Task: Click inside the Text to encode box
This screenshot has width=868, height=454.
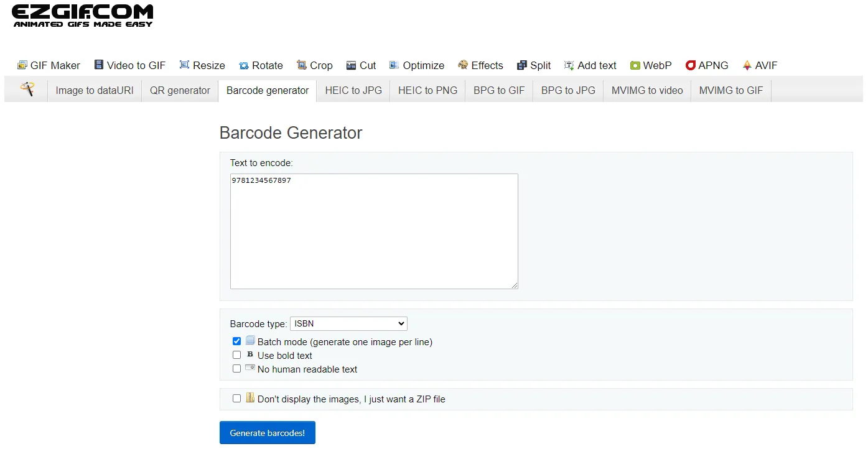Action: (x=374, y=231)
